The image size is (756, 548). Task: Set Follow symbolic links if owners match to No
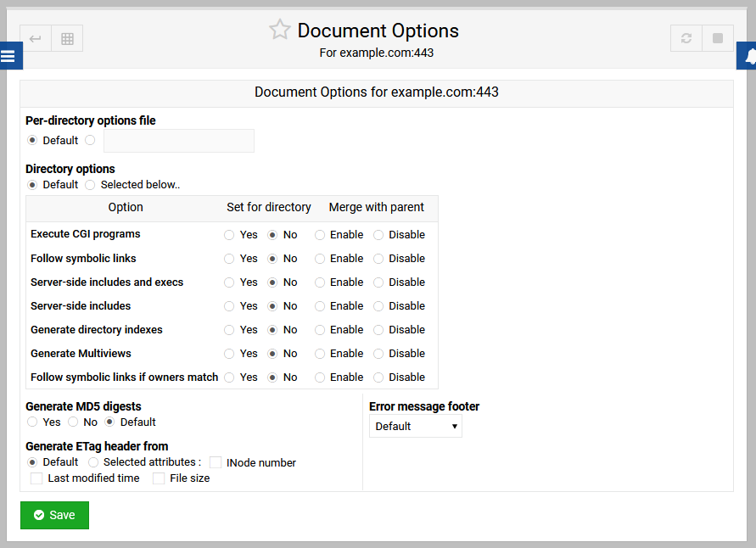tap(272, 377)
